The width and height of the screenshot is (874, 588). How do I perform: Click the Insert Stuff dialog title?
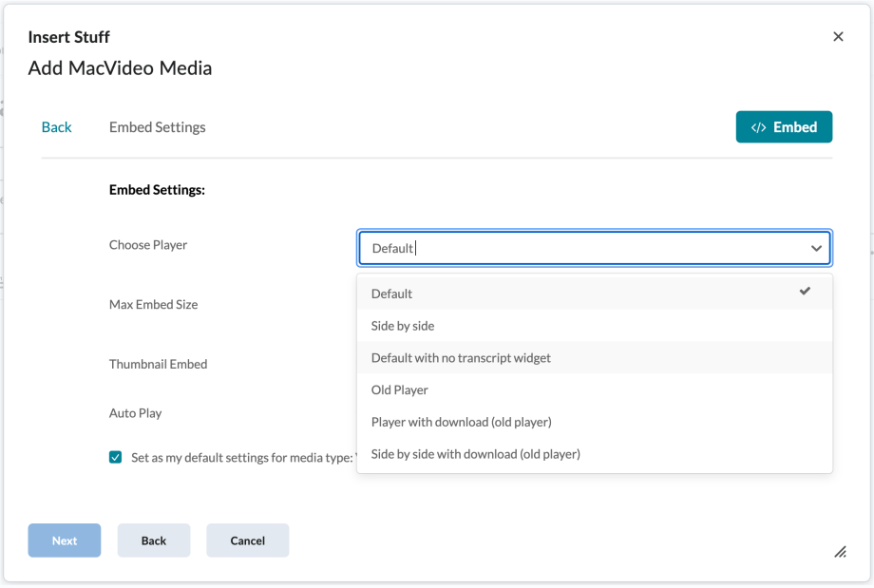(x=69, y=37)
